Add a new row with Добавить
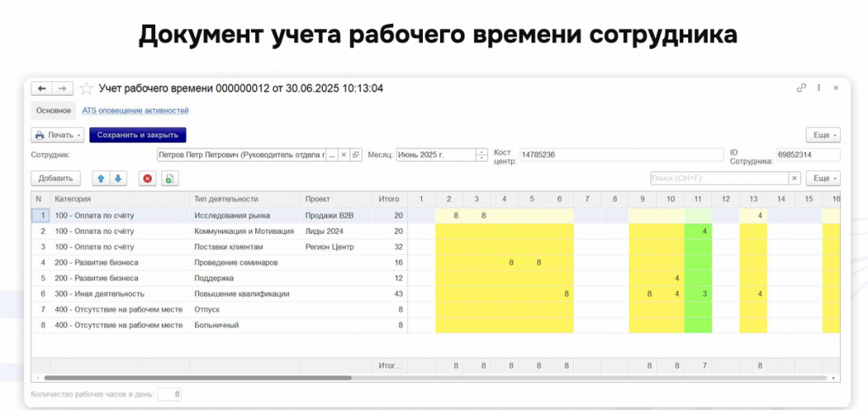868x410 pixels. tap(56, 178)
